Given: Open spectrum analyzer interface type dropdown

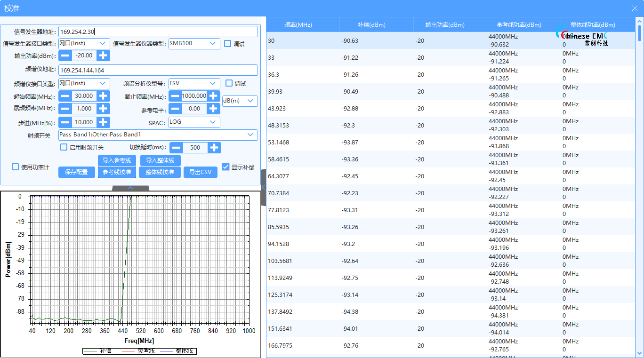Looking at the screenshot, I should click(84, 83).
